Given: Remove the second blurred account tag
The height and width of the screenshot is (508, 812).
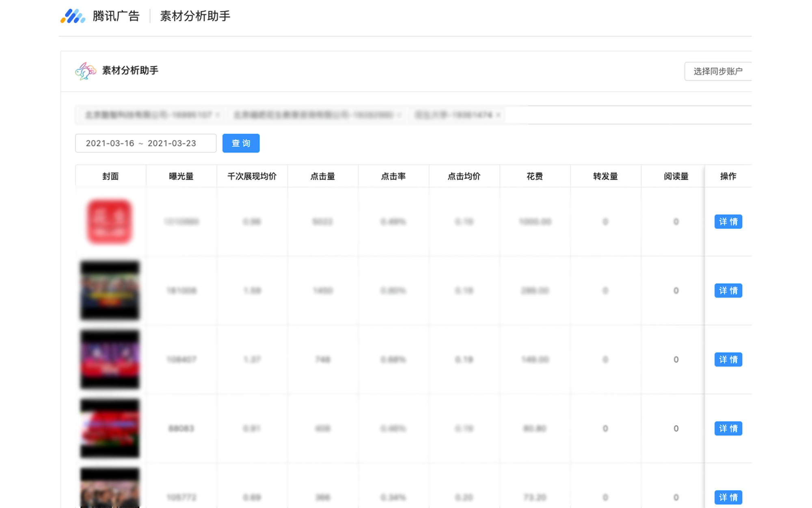Looking at the screenshot, I should tap(400, 115).
